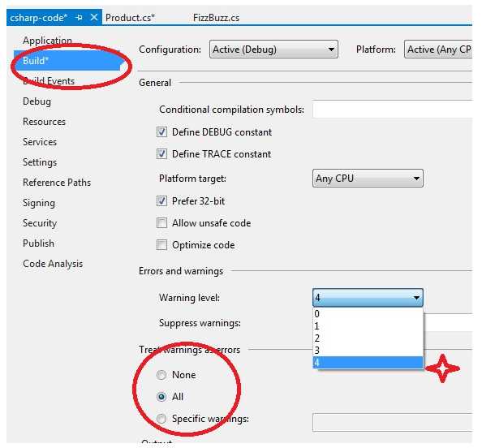Select the Specific warnings radio button
The image size is (482, 448).
tap(161, 419)
